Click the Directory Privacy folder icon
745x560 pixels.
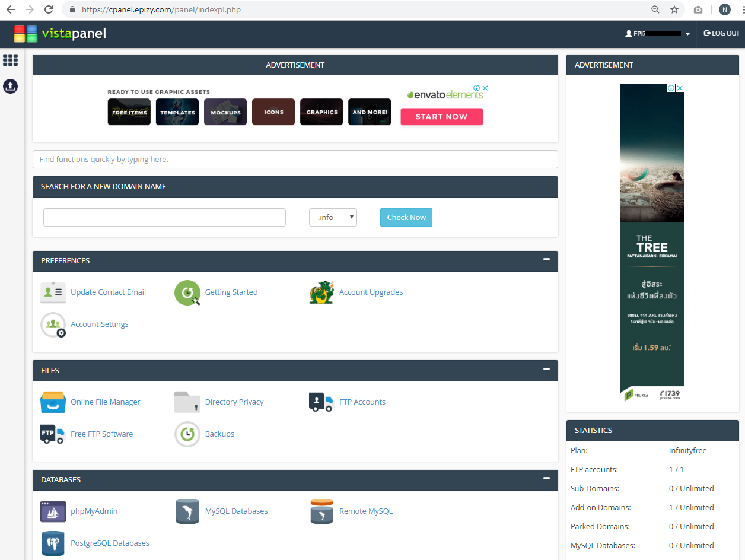tap(187, 402)
